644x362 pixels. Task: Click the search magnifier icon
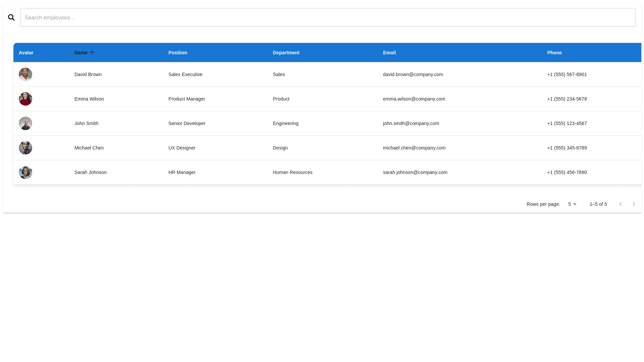(11, 17)
